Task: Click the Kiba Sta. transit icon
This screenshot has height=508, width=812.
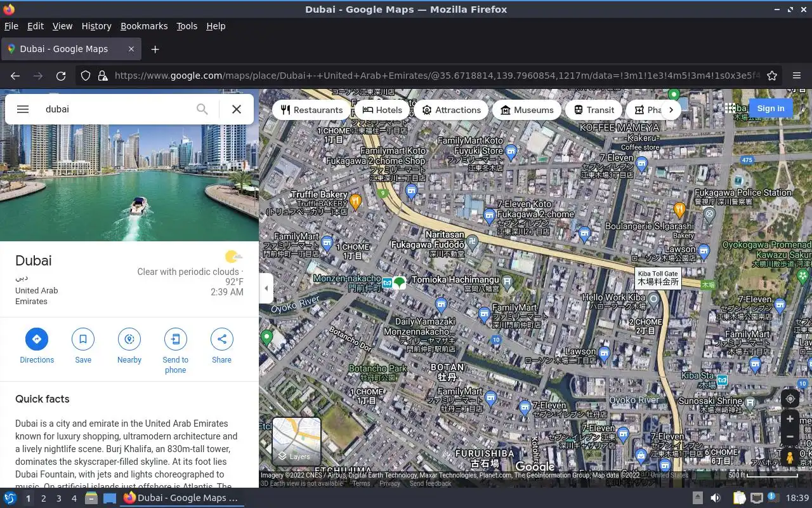Action: 722,380
